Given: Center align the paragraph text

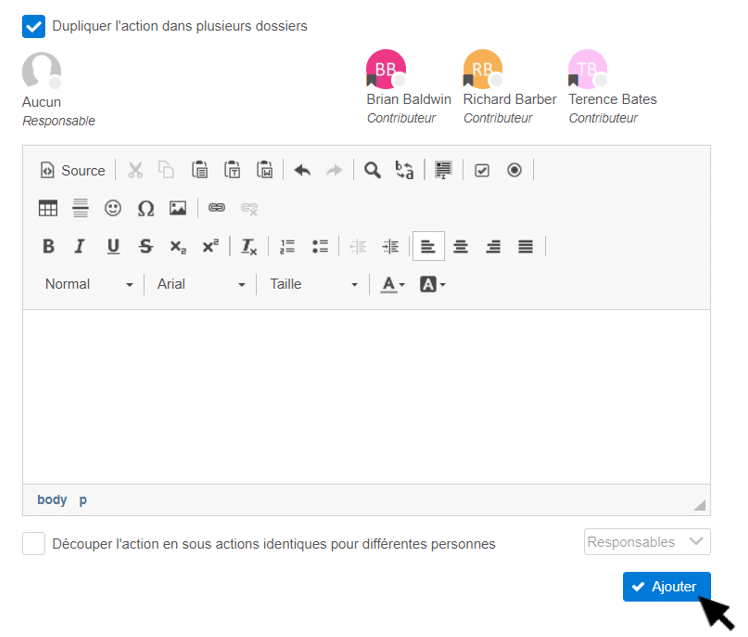Looking at the screenshot, I should coord(461,246).
